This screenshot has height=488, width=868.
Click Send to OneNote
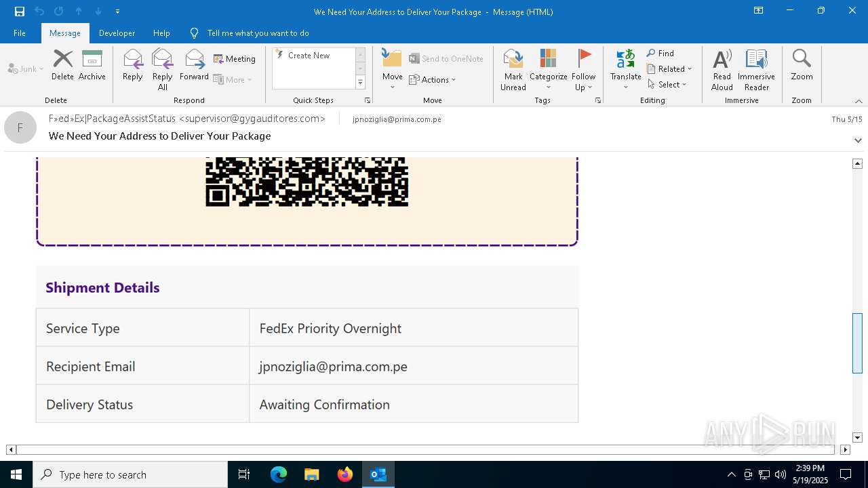point(446,59)
